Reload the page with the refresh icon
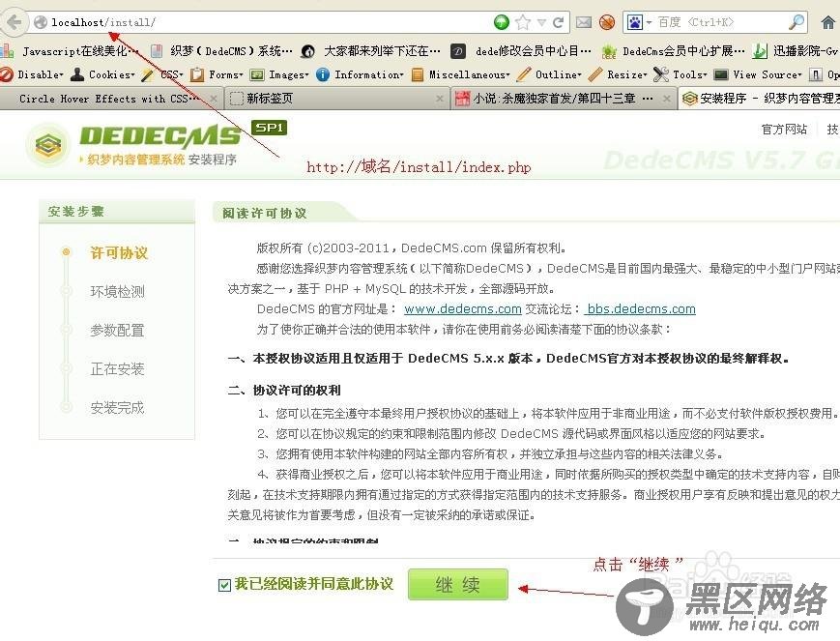The width and height of the screenshot is (840, 641). [558, 22]
